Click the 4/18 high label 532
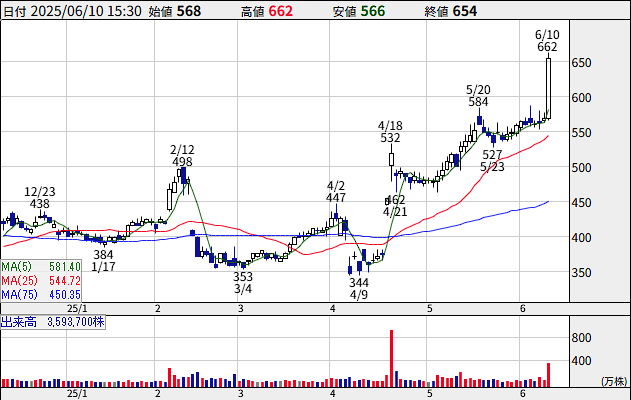Screen dimensions: 631x400 [390, 138]
